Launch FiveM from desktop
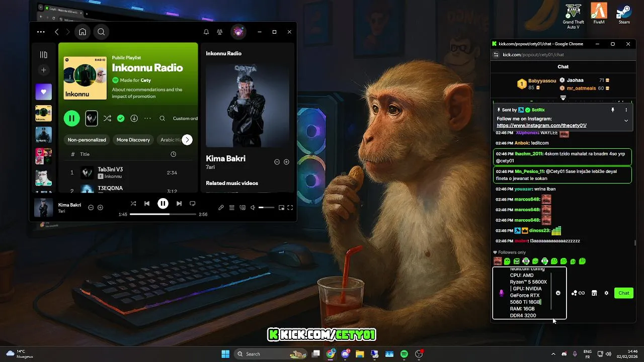Image resolution: width=644 pixels, height=362 pixels. [x=599, y=14]
